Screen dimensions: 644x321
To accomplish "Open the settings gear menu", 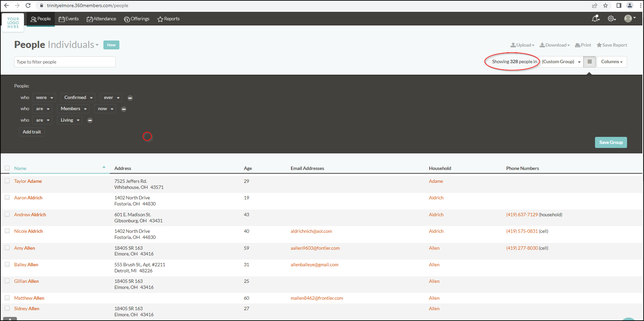I will (x=612, y=19).
